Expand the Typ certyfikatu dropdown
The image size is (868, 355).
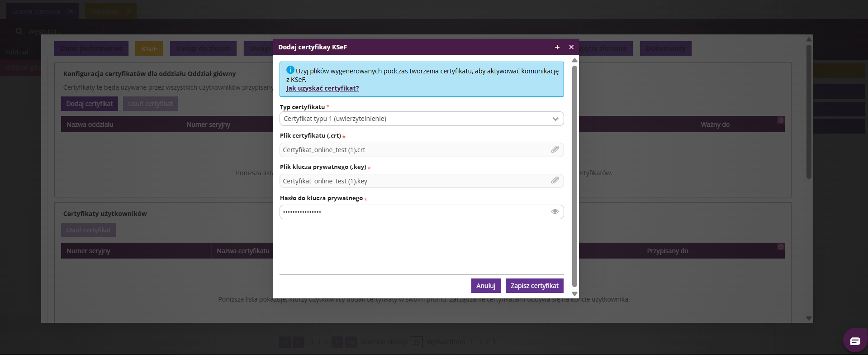point(422,119)
